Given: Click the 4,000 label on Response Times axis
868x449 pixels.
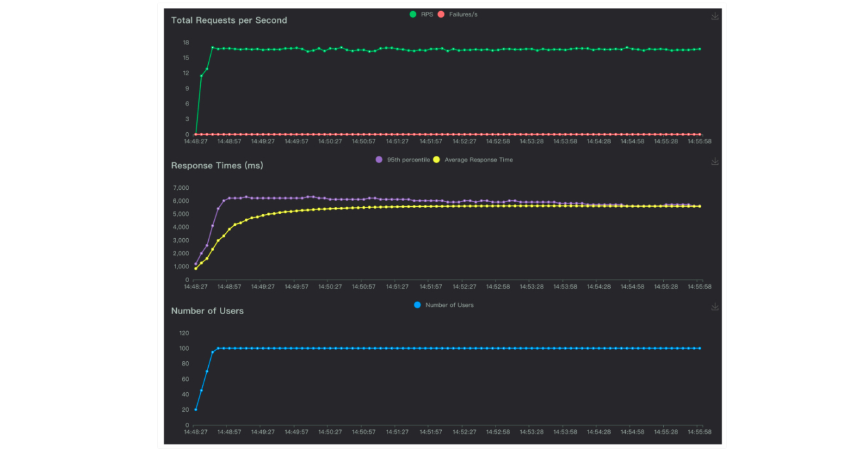Looking at the screenshot, I should pyautogui.click(x=181, y=227).
